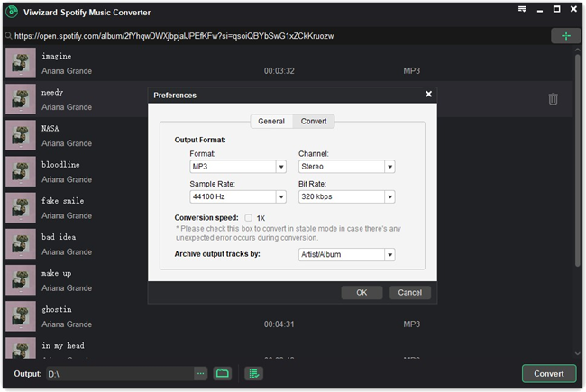Click the Output path field D:\
The image size is (586, 392).
point(120,373)
